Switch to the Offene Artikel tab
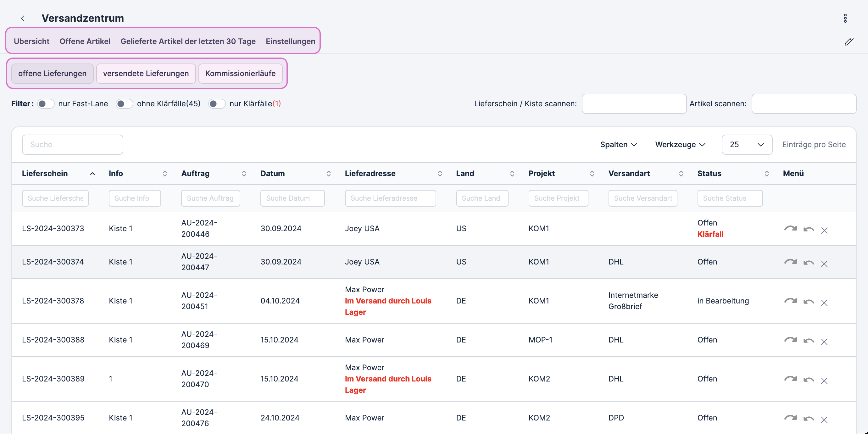Screen dimensions: 868x434 point(85,41)
